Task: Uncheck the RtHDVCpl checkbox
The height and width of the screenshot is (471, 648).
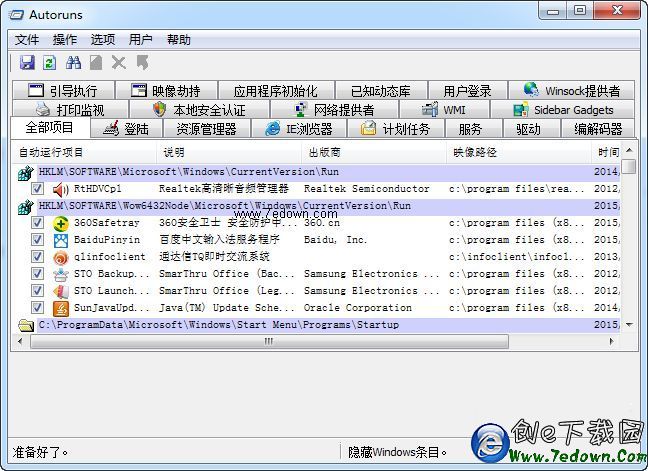Action: (37, 189)
